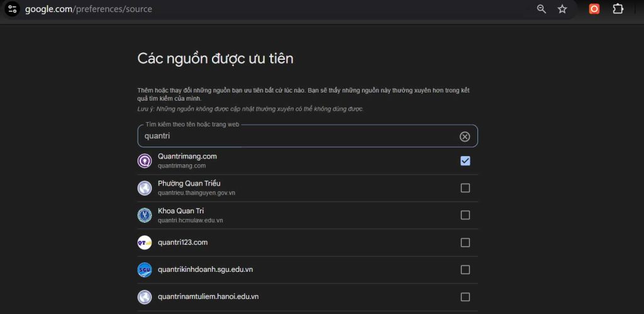Check the quantri123.com checkbox
This screenshot has height=314, width=644.
point(465,242)
